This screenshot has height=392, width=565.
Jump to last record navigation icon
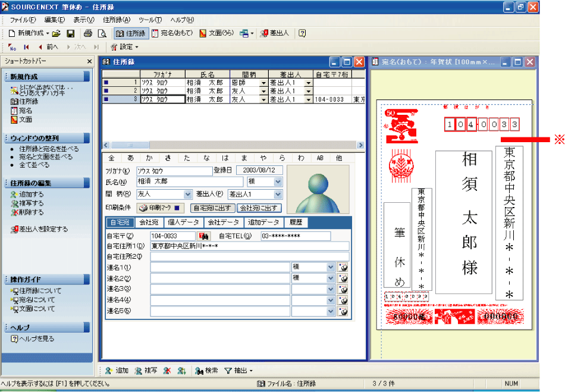point(96,47)
